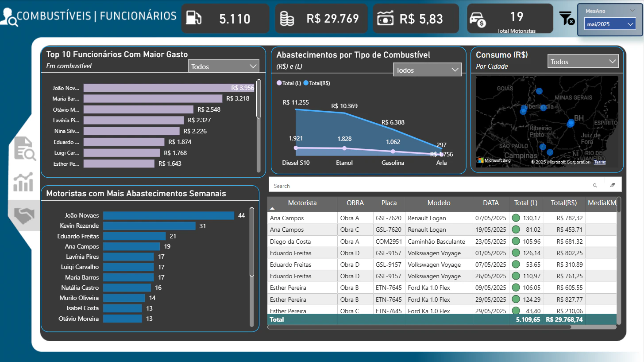
Task: Sort table by Modelo column header
Action: click(x=439, y=203)
